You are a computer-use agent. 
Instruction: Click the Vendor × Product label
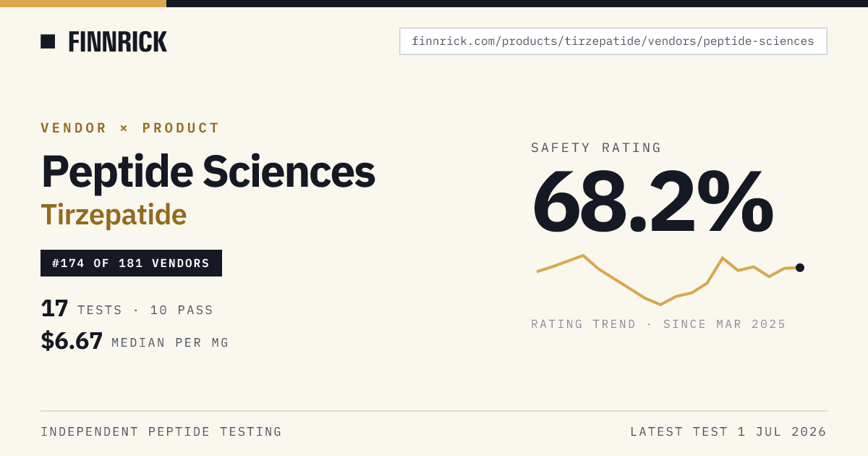[x=130, y=128]
